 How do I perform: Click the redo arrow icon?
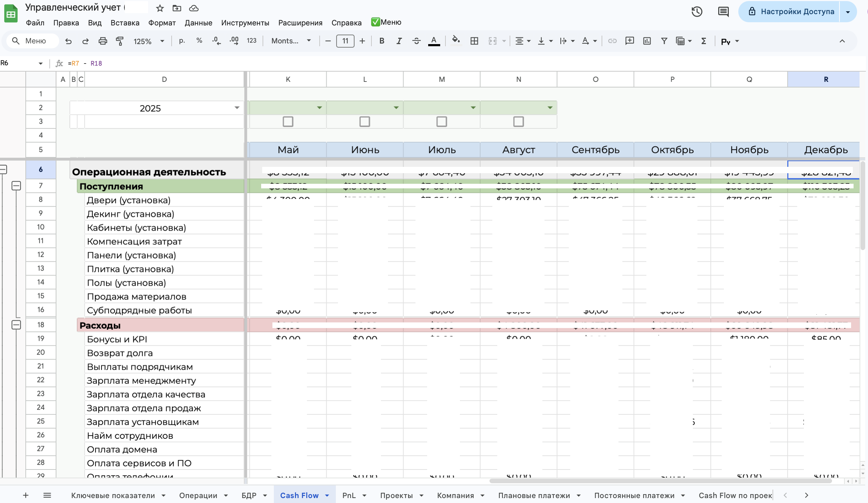[85, 41]
